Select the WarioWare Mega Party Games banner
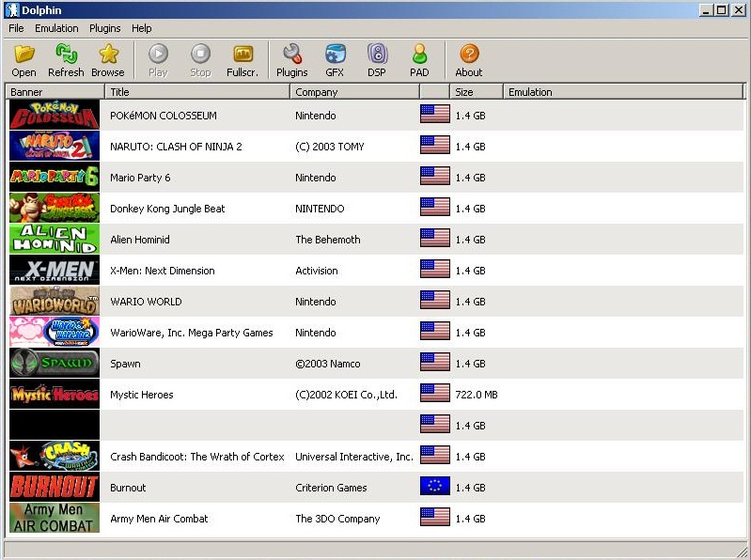The height and width of the screenshot is (560, 751). (55, 333)
